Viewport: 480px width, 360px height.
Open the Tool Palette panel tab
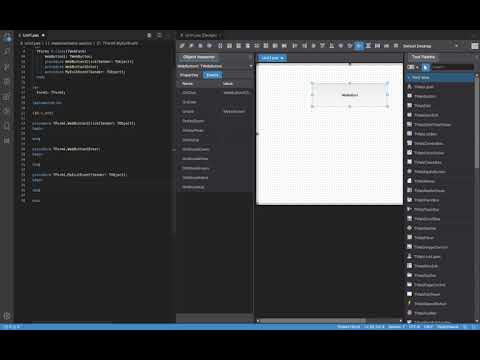[x=423, y=57]
